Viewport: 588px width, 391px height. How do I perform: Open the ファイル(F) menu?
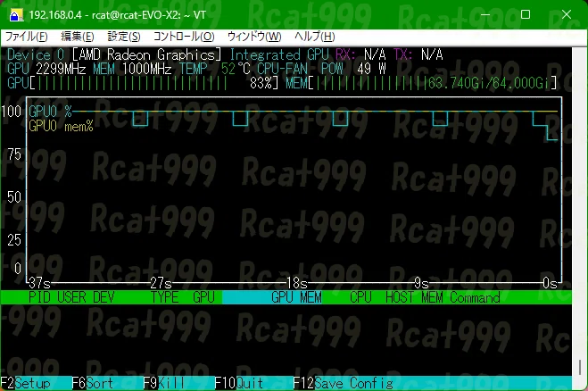click(x=26, y=37)
